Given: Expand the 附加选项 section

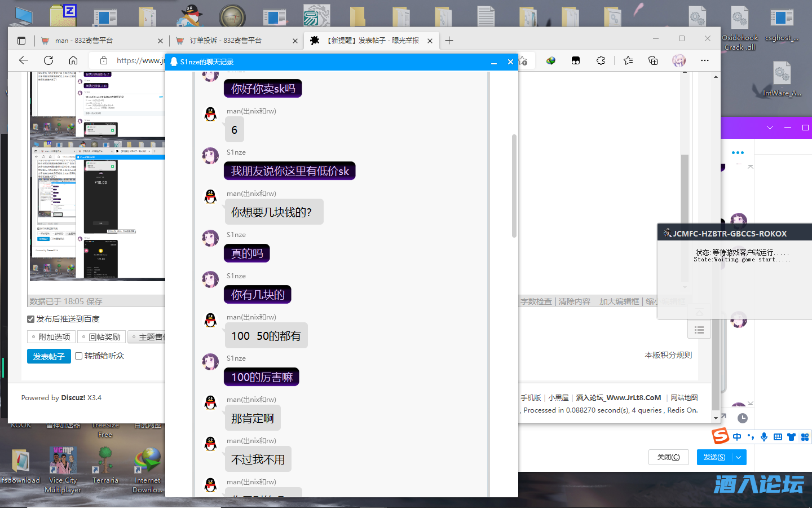Looking at the screenshot, I should click(51, 337).
